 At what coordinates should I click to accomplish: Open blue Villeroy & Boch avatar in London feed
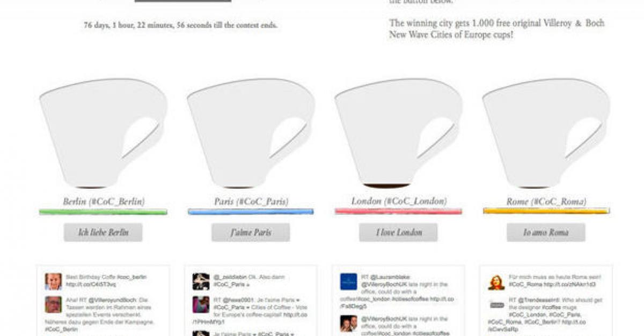coord(348,281)
